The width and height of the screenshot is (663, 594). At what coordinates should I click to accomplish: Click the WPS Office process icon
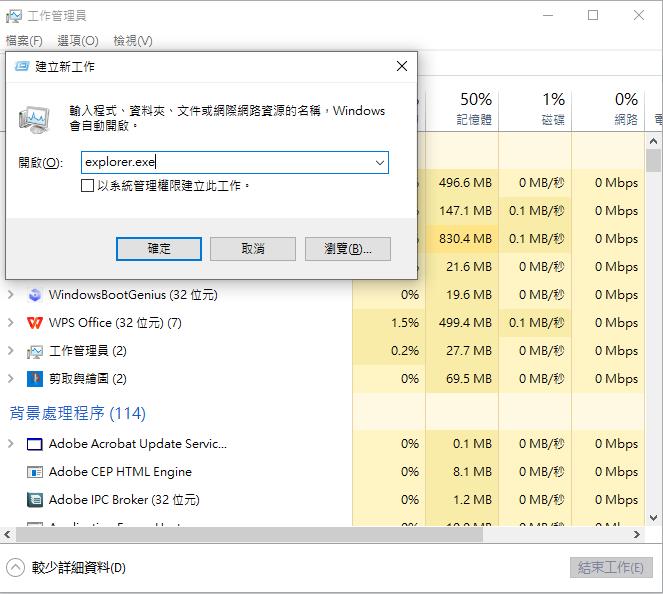tap(35, 323)
